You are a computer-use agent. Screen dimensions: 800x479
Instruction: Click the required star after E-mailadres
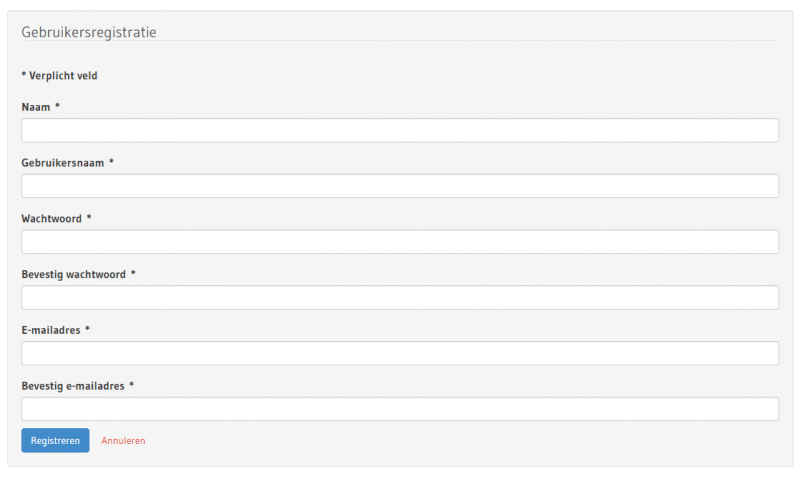click(87, 329)
